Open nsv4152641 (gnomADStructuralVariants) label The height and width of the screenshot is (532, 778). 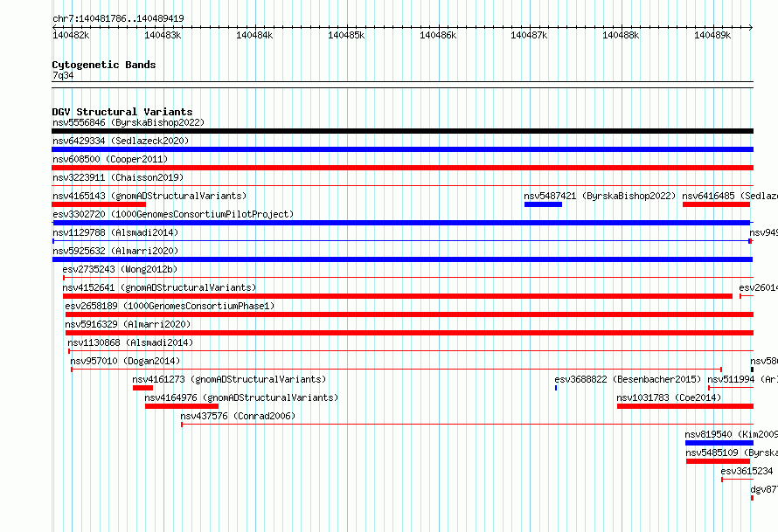coord(159,287)
